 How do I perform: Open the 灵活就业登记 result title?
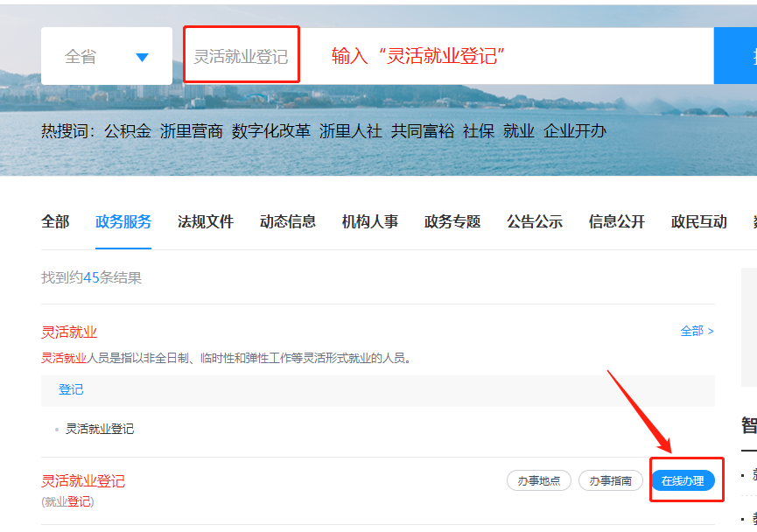[x=83, y=481]
